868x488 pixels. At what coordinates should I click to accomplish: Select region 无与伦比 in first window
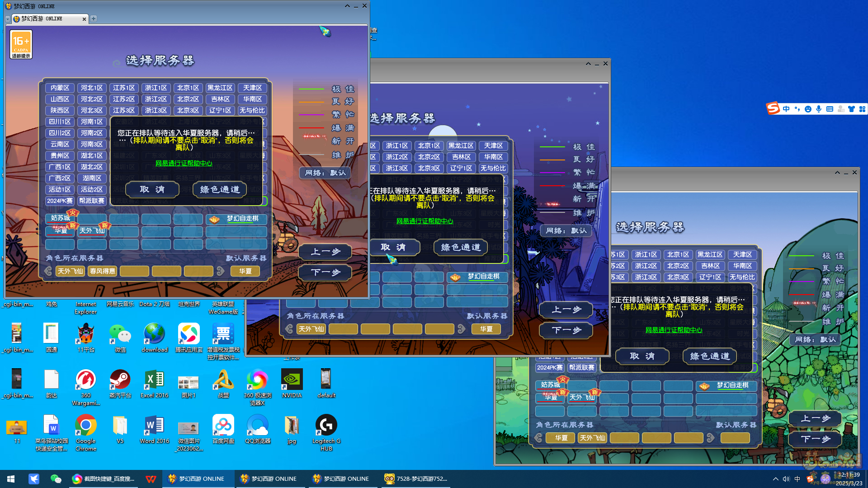pyautogui.click(x=252, y=110)
